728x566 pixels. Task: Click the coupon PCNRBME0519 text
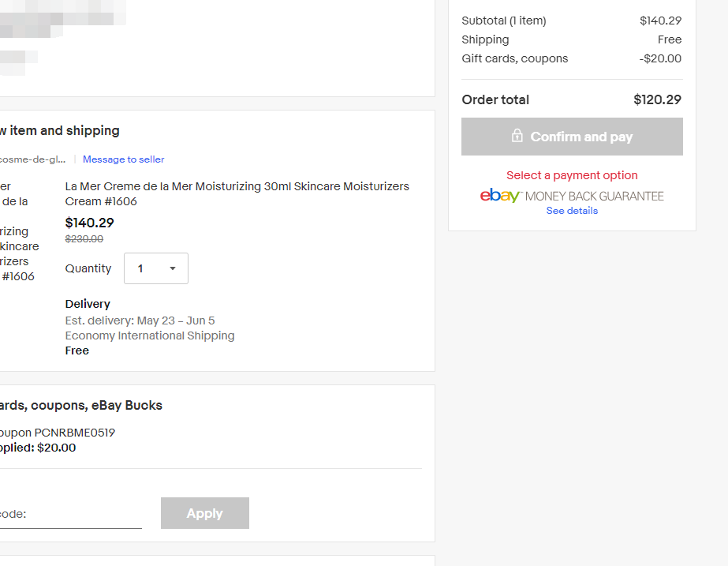[58, 433]
